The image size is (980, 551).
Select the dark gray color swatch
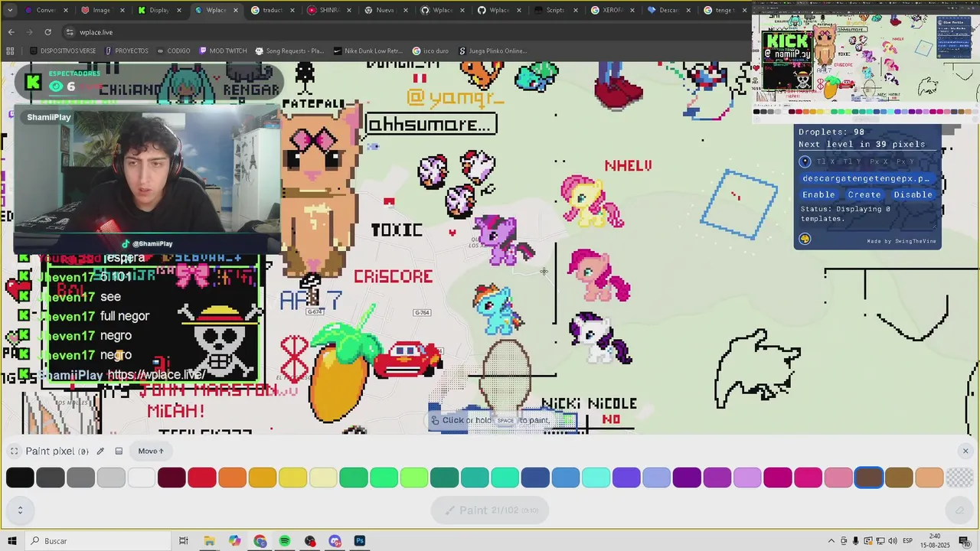51,478
